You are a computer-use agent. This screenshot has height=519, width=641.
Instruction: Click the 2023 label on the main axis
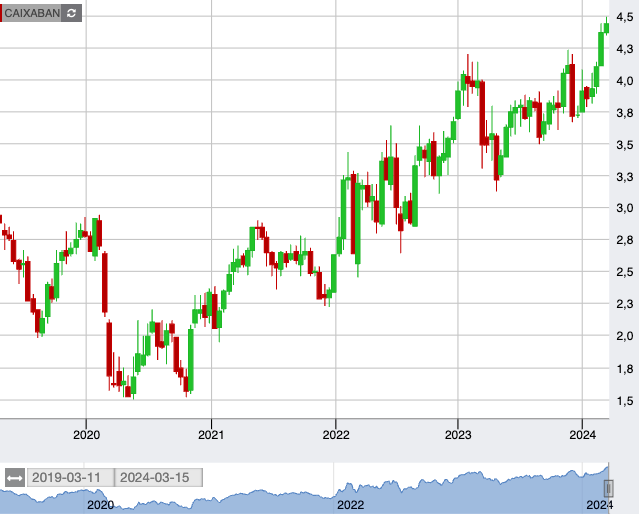[x=458, y=435]
